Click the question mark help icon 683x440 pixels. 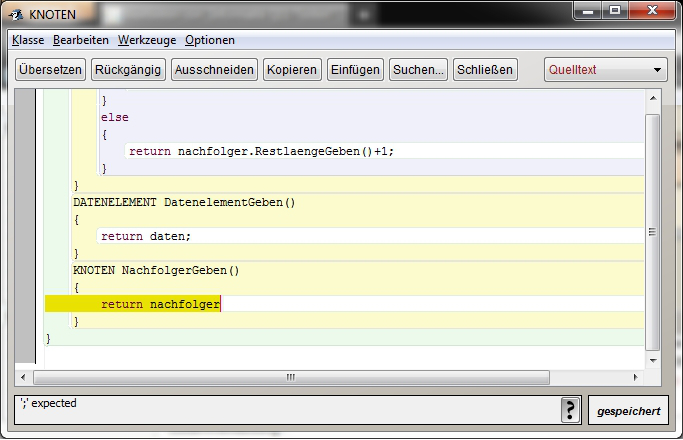571,411
